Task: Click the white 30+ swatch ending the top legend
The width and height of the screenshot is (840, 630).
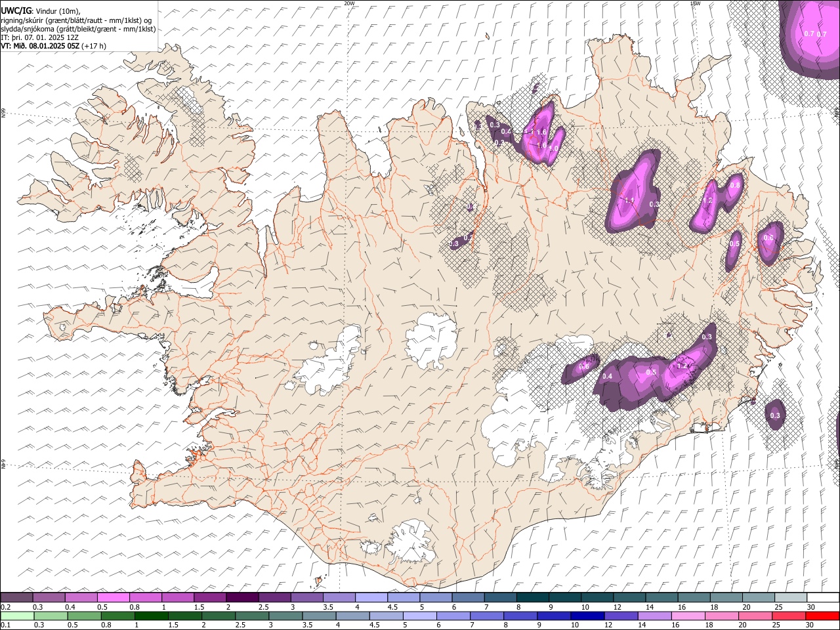Action: point(822,598)
